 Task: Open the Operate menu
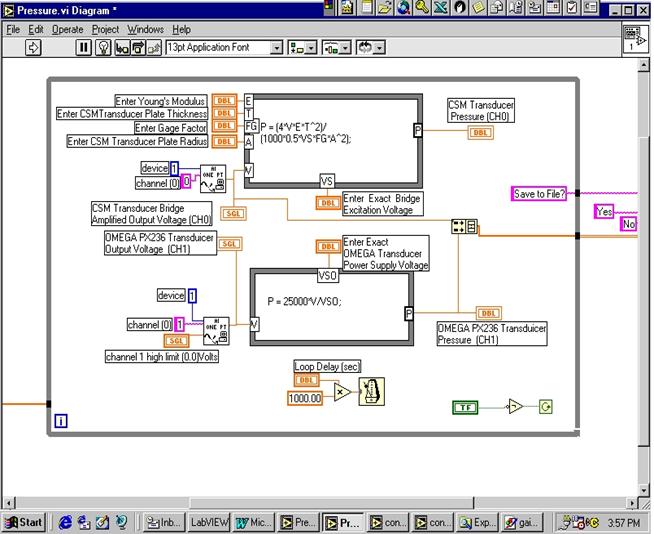68,29
